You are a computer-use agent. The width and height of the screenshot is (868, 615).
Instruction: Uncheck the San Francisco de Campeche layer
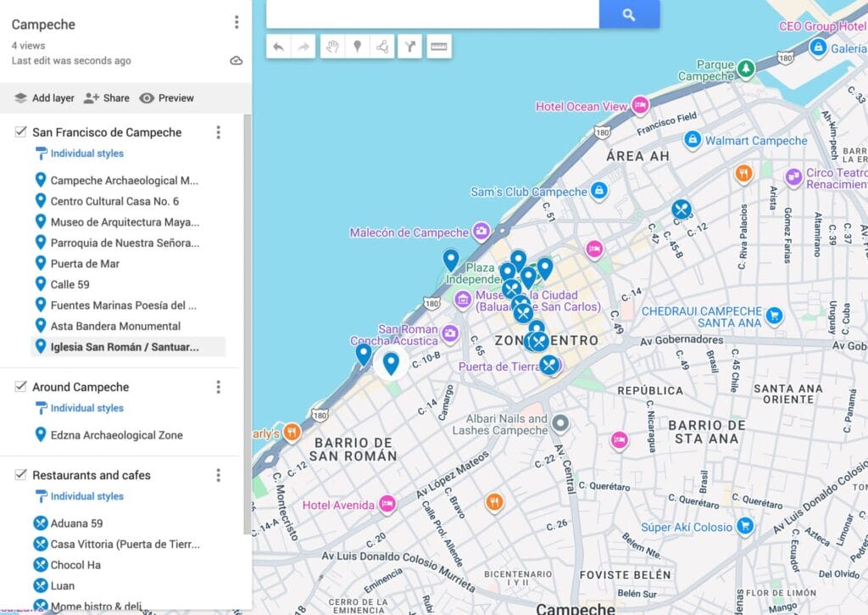point(20,132)
